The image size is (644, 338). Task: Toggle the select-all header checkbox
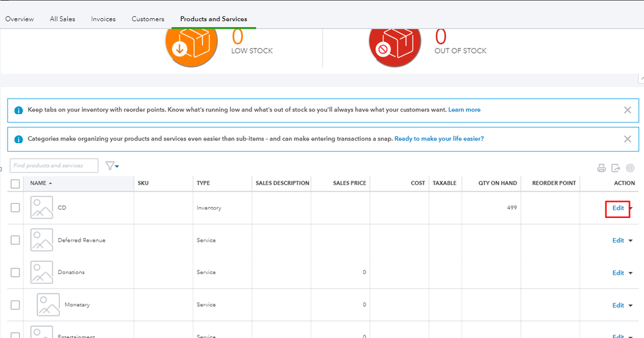(x=15, y=184)
